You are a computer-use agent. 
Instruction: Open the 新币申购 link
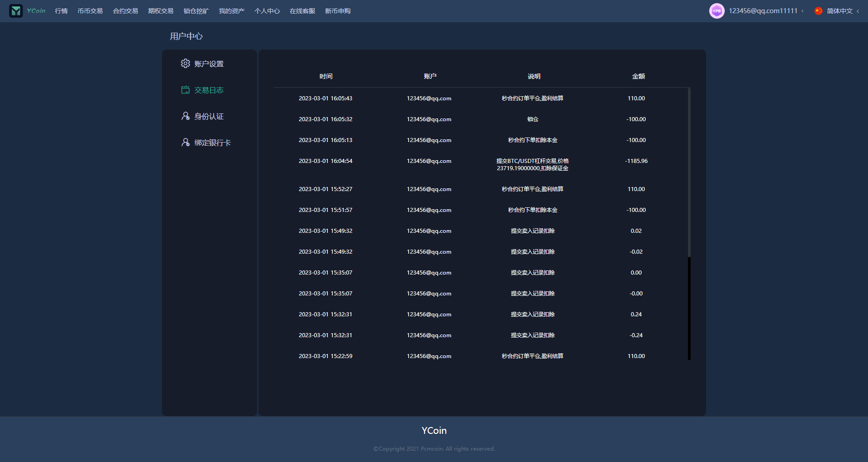click(x=337, y=11)
